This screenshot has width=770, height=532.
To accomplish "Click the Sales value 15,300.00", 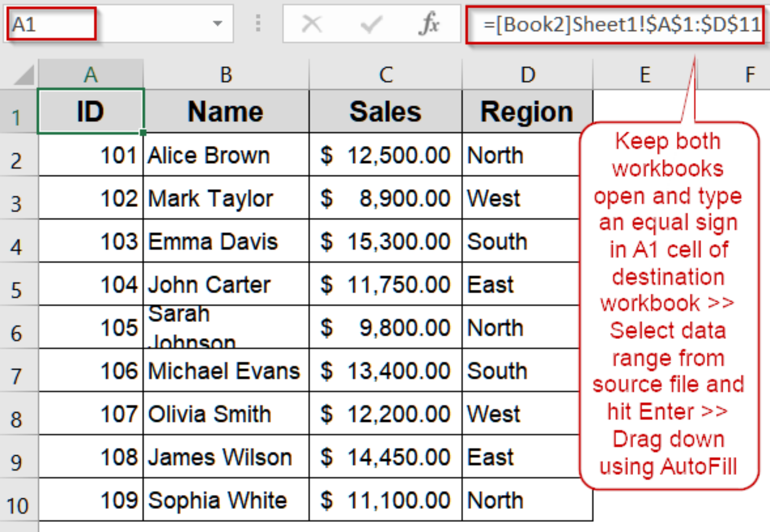I will (x=384, y=241).
